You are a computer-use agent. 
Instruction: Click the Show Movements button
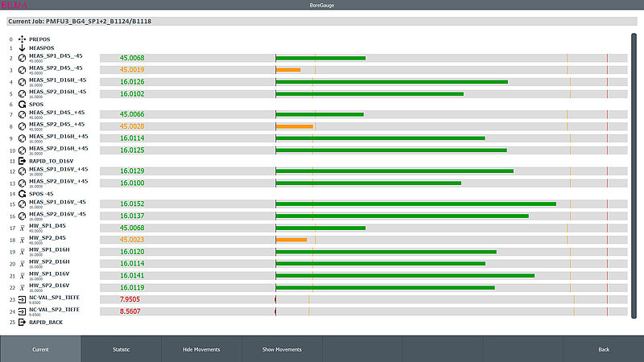pos(282,349)
